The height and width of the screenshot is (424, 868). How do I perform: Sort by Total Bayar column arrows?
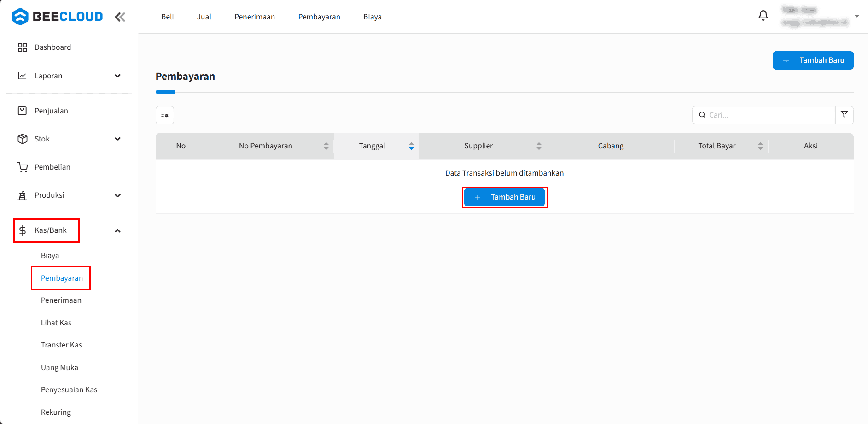tap(760, 146)
